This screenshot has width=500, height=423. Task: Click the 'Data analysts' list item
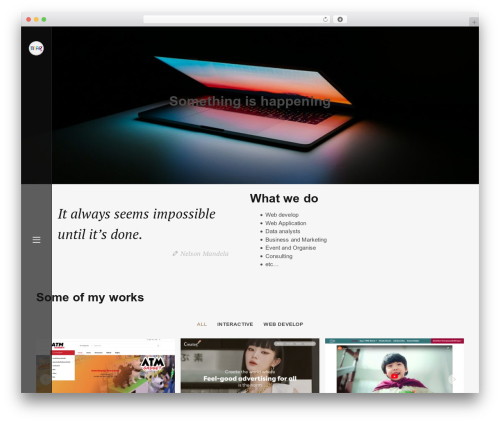pyautogui.click(x=283, y=231)
